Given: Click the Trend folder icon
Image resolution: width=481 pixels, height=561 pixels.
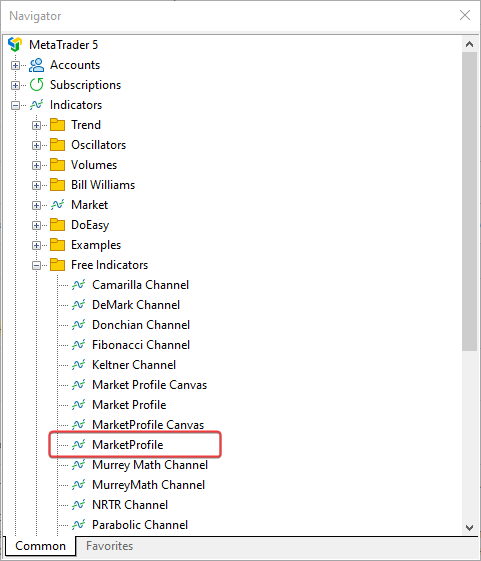Looking at the screenshot, I should [x=57, y=125].
